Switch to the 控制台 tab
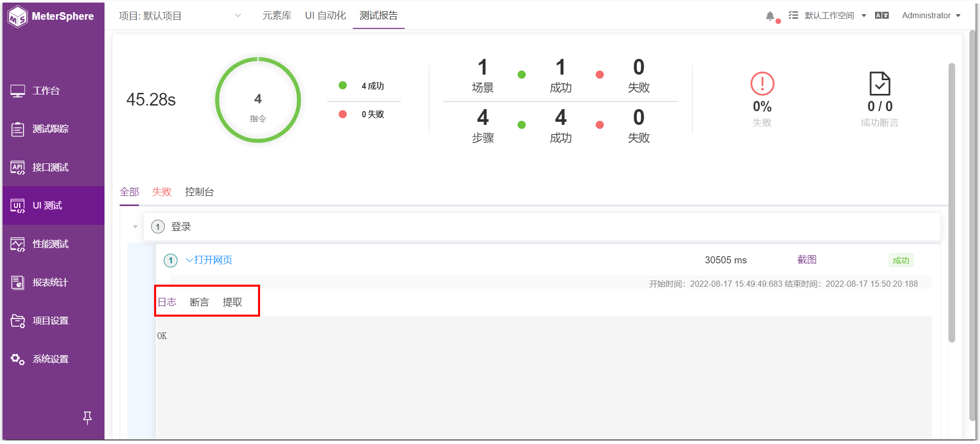Screen dimensions: 980x444 click(x=199, y=192)
